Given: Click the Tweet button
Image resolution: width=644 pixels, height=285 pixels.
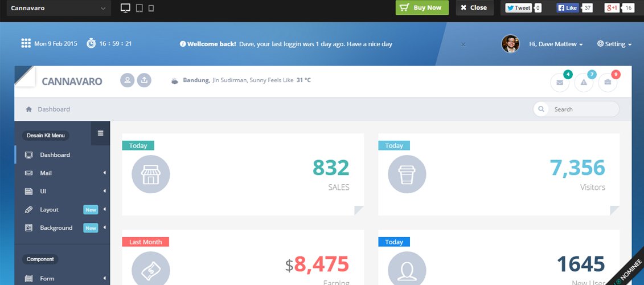Looking at the screenshot, I should (x=519, y=8).
